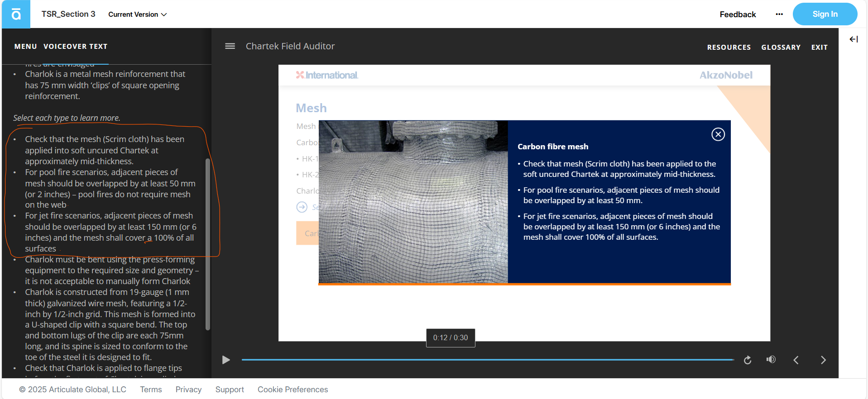Open the hamburger sidebar toggle icon
Image resolution: width=868 pixels, height=399 pixels.
(x=230, y=46)
